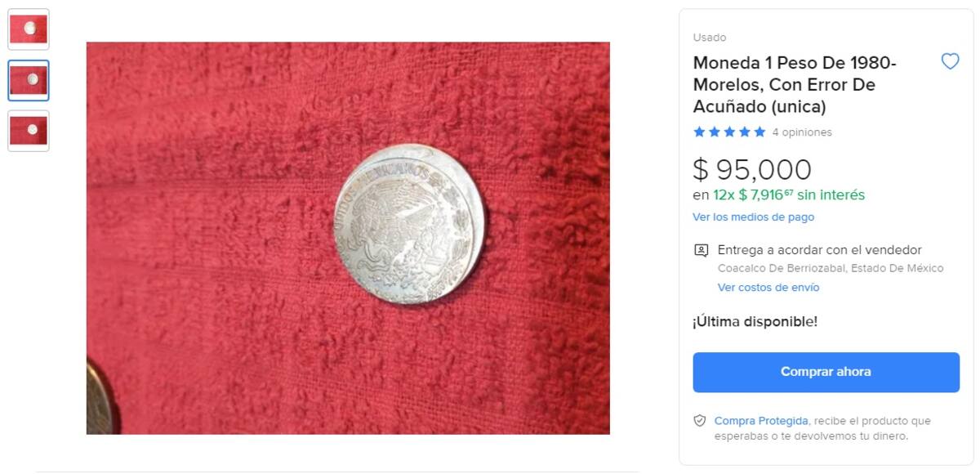Click the Usado condition label
This screenshot has height=474, width=980.
(710, 38)
